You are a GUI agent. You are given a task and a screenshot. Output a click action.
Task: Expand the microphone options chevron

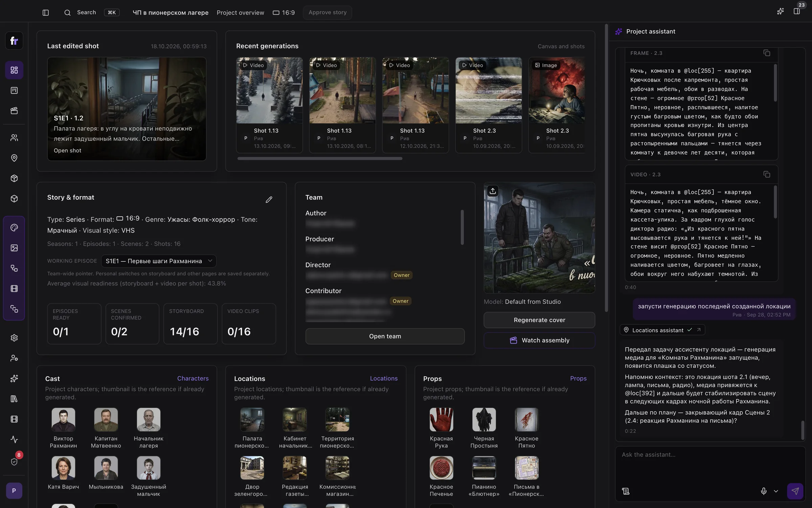pyautogui.click(x=776, y=491)
